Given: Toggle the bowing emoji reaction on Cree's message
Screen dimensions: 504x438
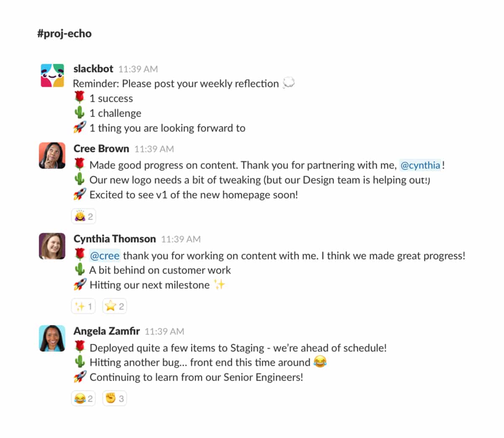Looking at the screenshot, I should pos(84,216).
